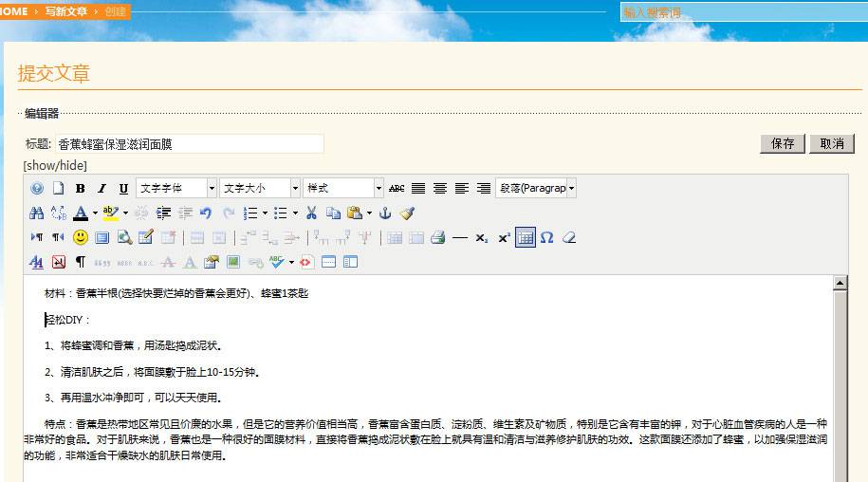Toggle show invisible characters pilcrow

[81, 262]
